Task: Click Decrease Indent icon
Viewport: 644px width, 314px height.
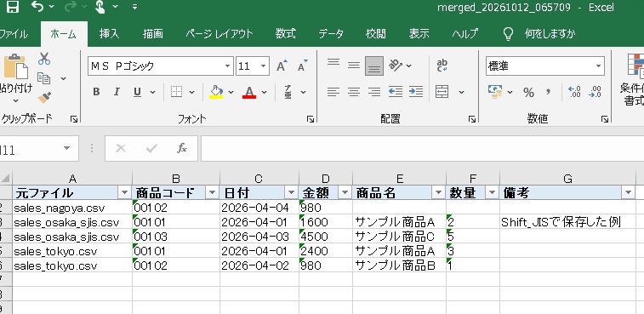Action: (396, 92)
